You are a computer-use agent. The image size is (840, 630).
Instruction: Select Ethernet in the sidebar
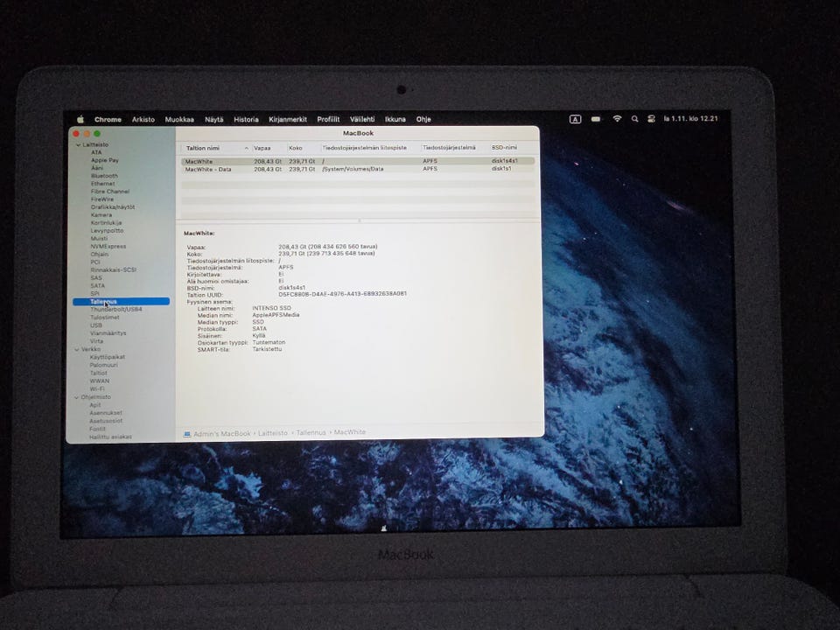pyautogui.click(x=103, y=184)
